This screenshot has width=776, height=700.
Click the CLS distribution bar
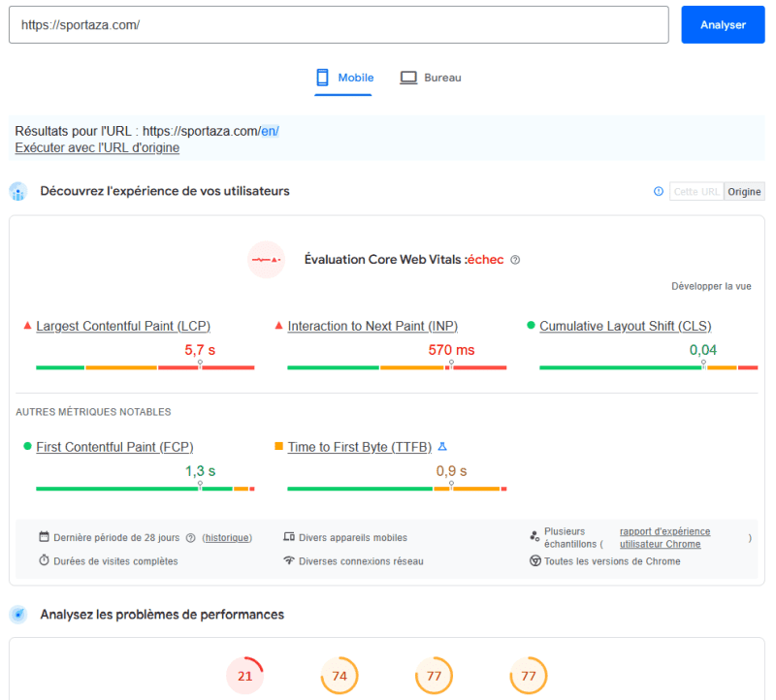pos(649,367)
